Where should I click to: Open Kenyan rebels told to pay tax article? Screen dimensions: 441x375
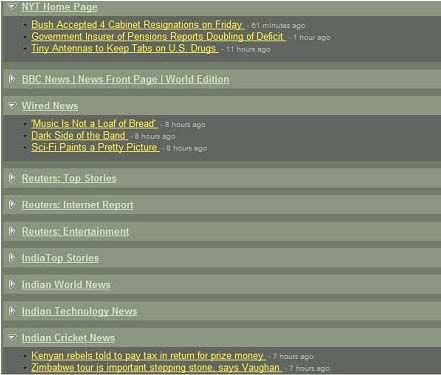148,356
